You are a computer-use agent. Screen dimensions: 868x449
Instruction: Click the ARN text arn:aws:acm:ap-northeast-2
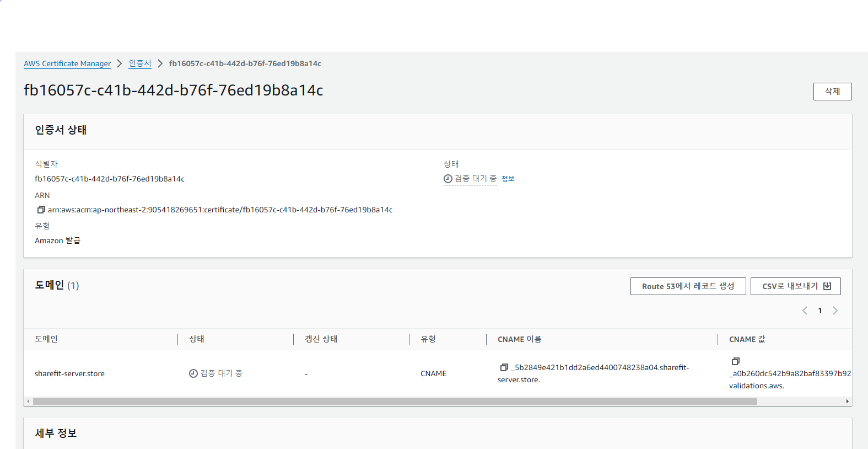[x=220, y=210]
